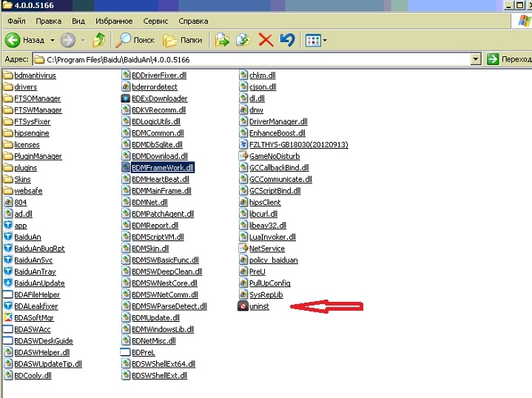Viewport: 532px width, 398px height.
Task: Click the Back (Назад) arrow icon
Action: pyautogui.click(x=13, y=41)
